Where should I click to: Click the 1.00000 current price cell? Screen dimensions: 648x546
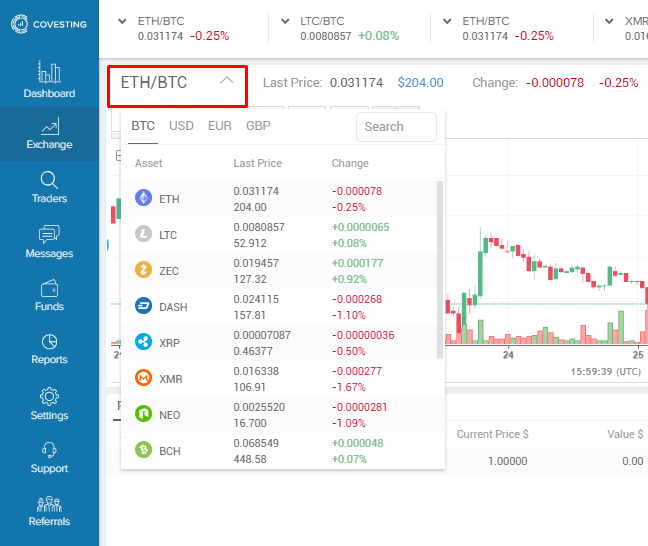507,461
